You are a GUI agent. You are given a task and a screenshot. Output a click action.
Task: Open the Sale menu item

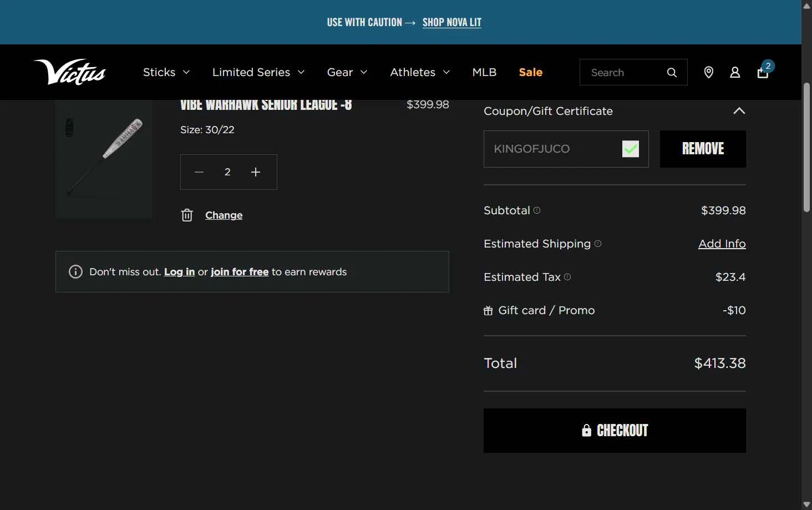point(531,72)
